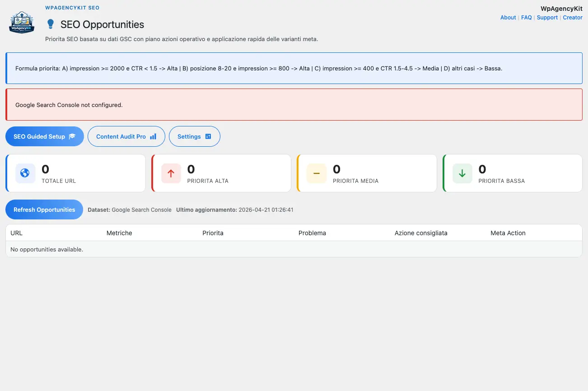Open the About link
This screenshot has height=391, width=588.
pos(508,18)
